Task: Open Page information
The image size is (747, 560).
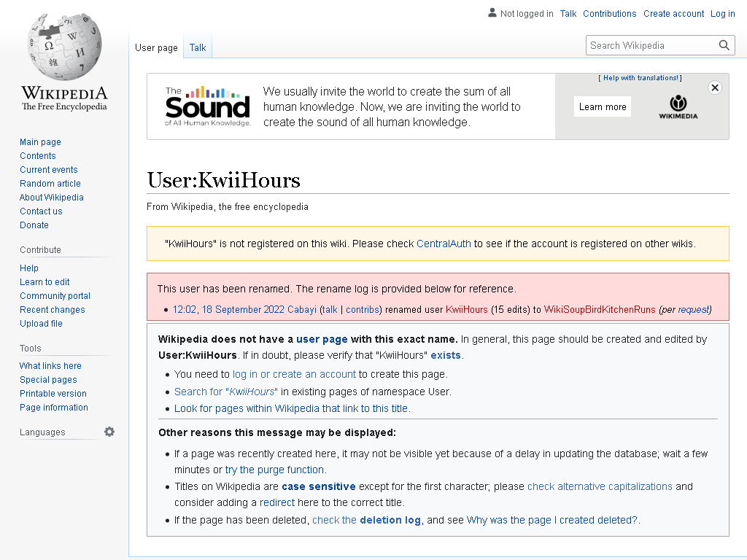Action: 54,407
